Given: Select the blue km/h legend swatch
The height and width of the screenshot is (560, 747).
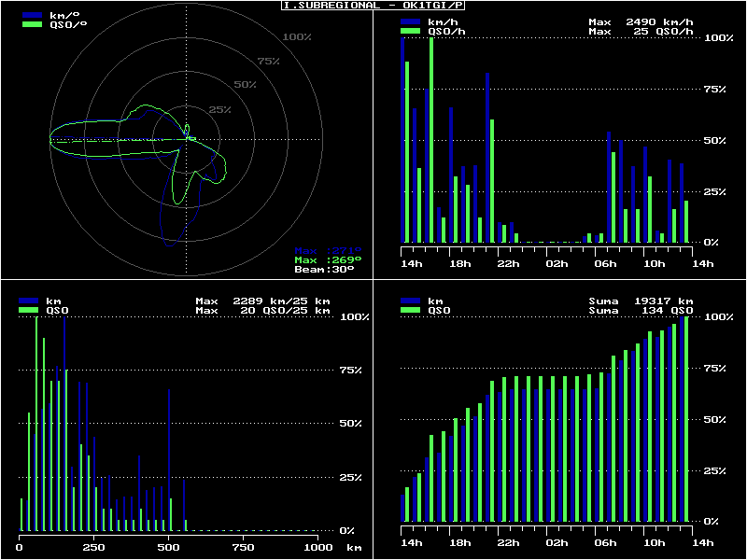Looking at the screenshot, I should [x=409, y=21].
